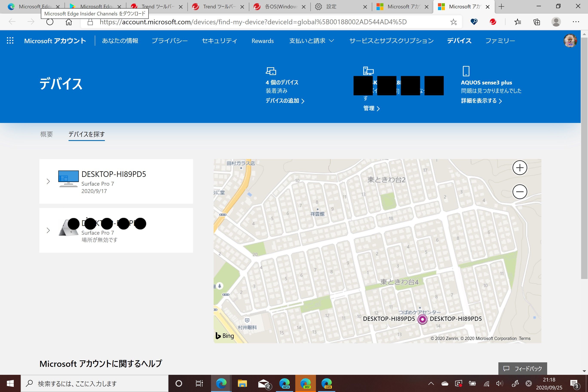
Task: Open Task View on the taskbar
Action: 199,383
